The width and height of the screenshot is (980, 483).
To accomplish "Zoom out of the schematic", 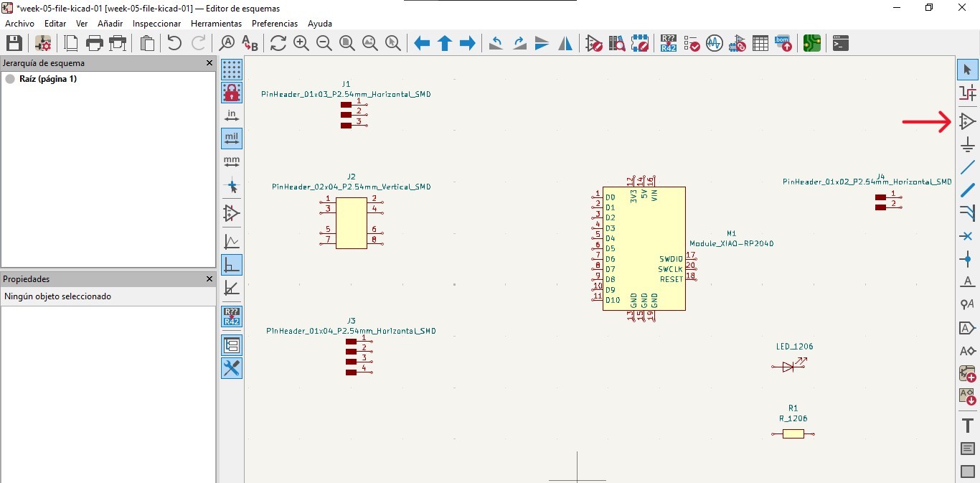I will (324, 43).
